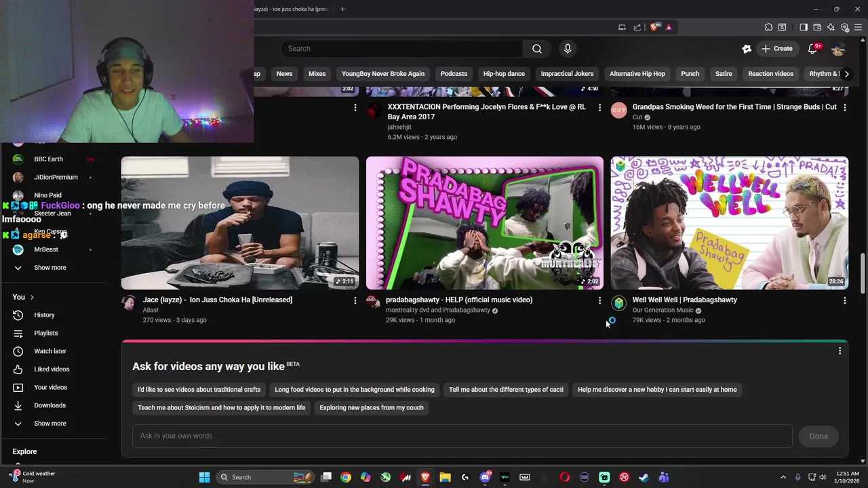Screen dimensions: 868x488
Task: Open the Windows Start menu
Action: point(204,477)
